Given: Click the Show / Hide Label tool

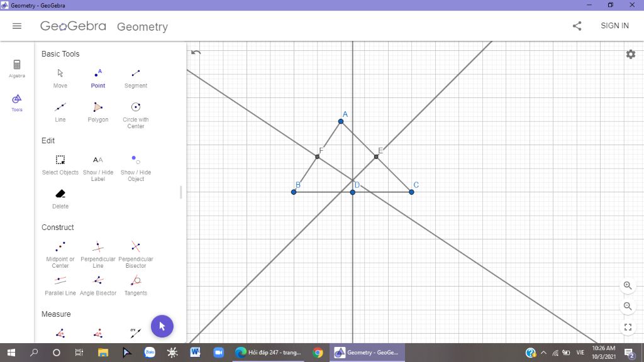Looking at the screenshot, I should click(x=97, y=168).
